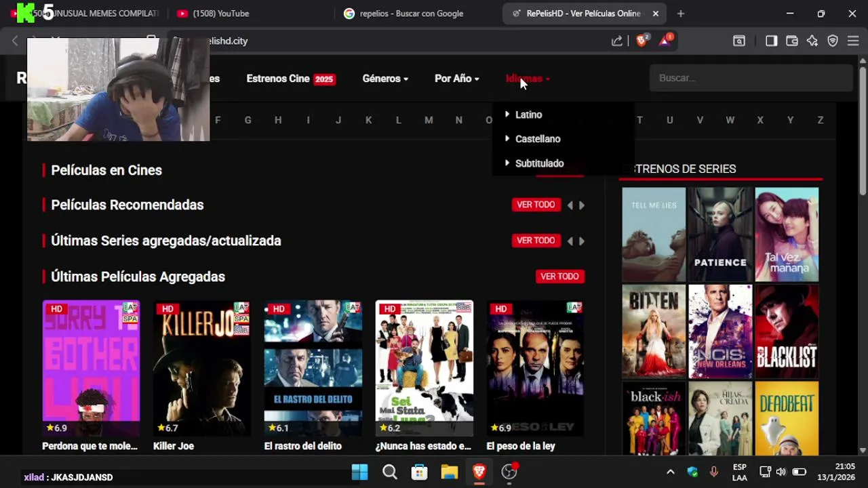This screenshot has height=488, width=868.
Task: Filter by letter M
Action: (429, 120)
